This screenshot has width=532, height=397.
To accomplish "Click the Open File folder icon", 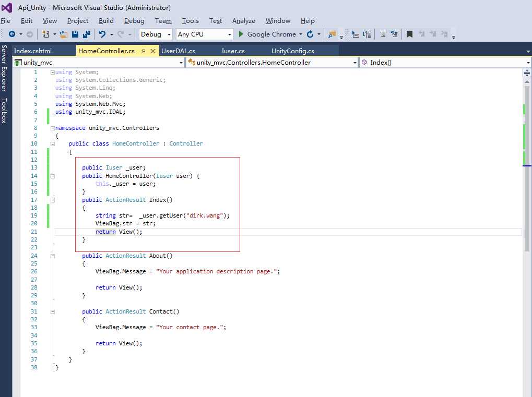I will coord(64,34).
